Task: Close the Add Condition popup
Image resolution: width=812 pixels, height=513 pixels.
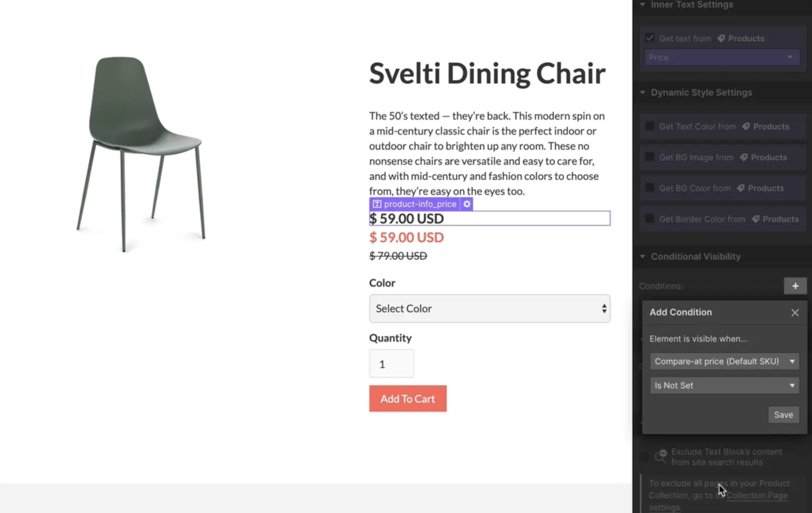Action: pyautogui.click(x=795, y=313)
